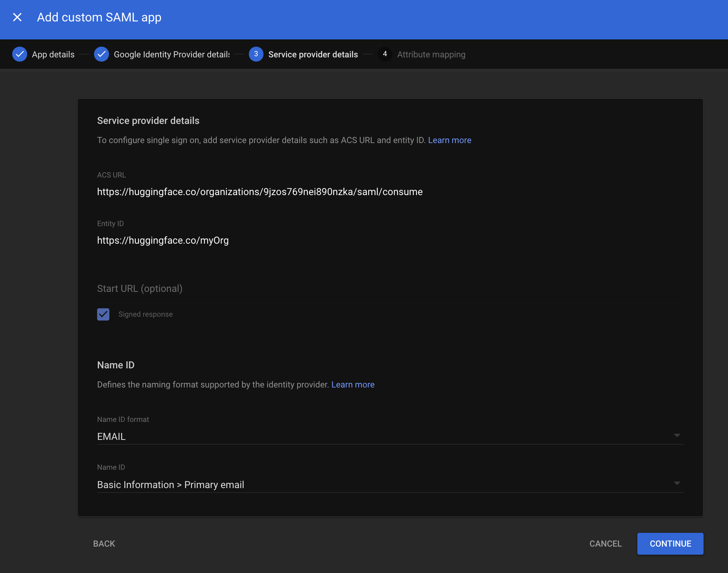Close the Add custom SAML app dialog
Viewport: 728px width, 573px height.
click(x=17, y=17)
